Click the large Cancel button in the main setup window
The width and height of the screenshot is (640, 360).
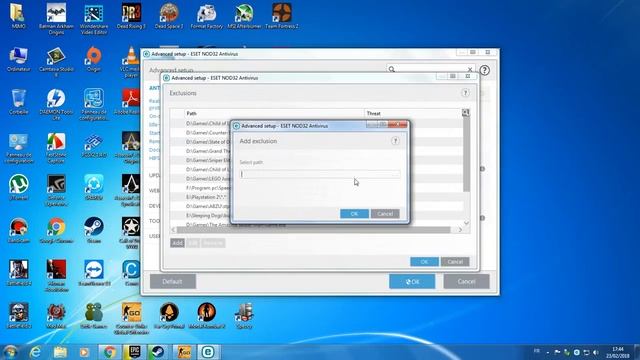pyautogui.click(x=466, y=281)
